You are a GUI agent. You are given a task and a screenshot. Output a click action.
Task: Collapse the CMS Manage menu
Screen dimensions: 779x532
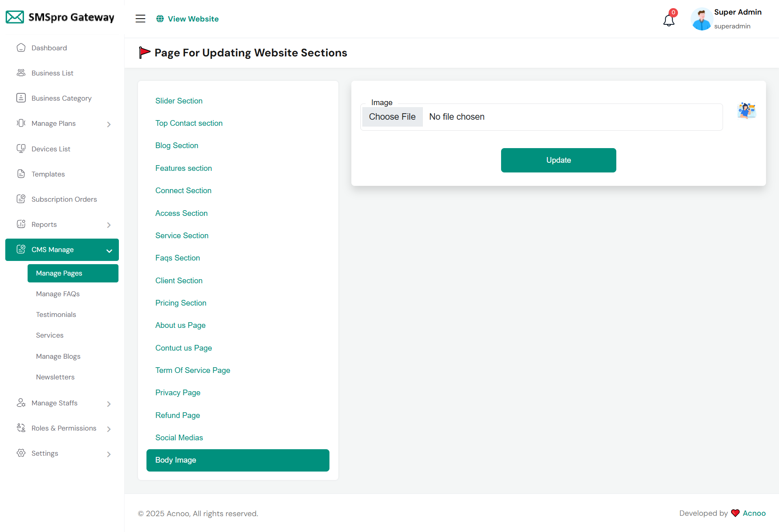pos(109,250)
